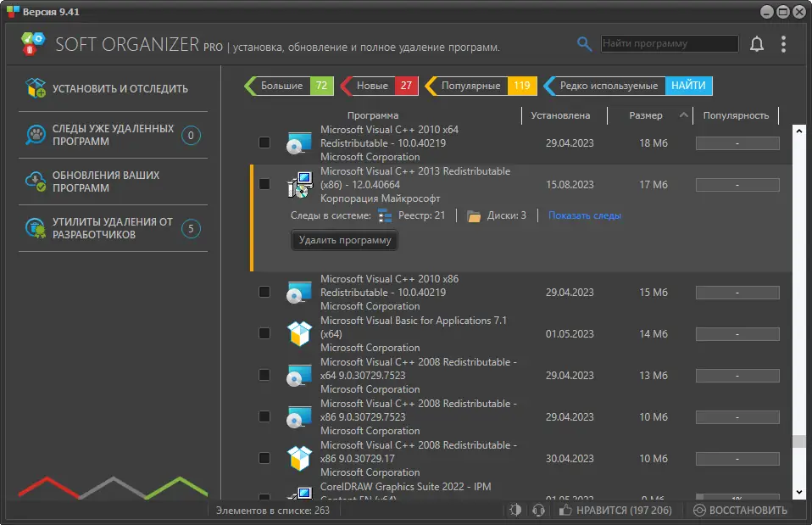
Task: Click popularity bar of Visual Basic row
Action: pos(737,334)
